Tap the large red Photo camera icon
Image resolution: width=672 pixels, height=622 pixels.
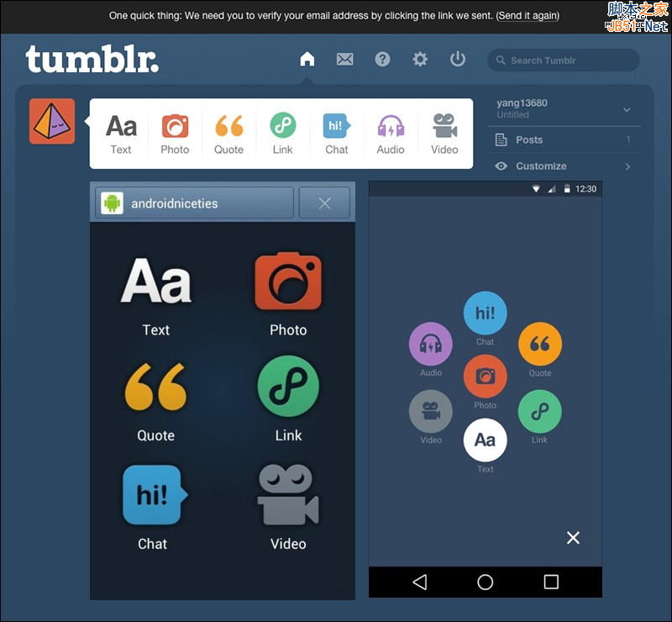[288, 281]
